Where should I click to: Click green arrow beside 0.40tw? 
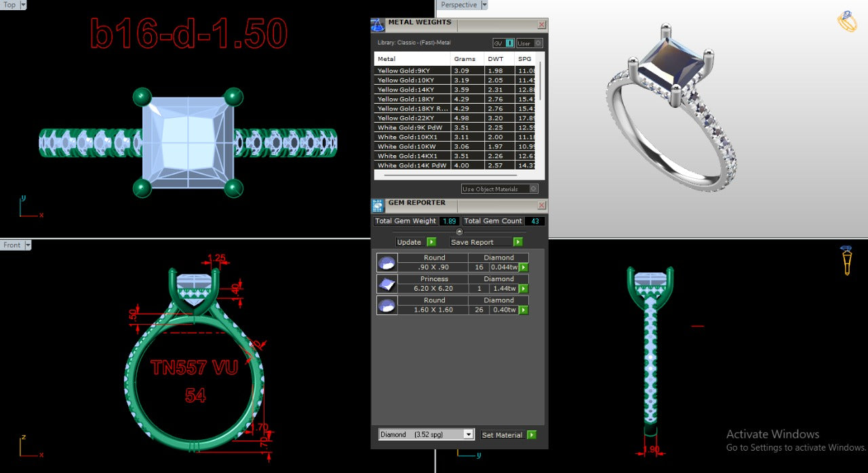point(524,310)
